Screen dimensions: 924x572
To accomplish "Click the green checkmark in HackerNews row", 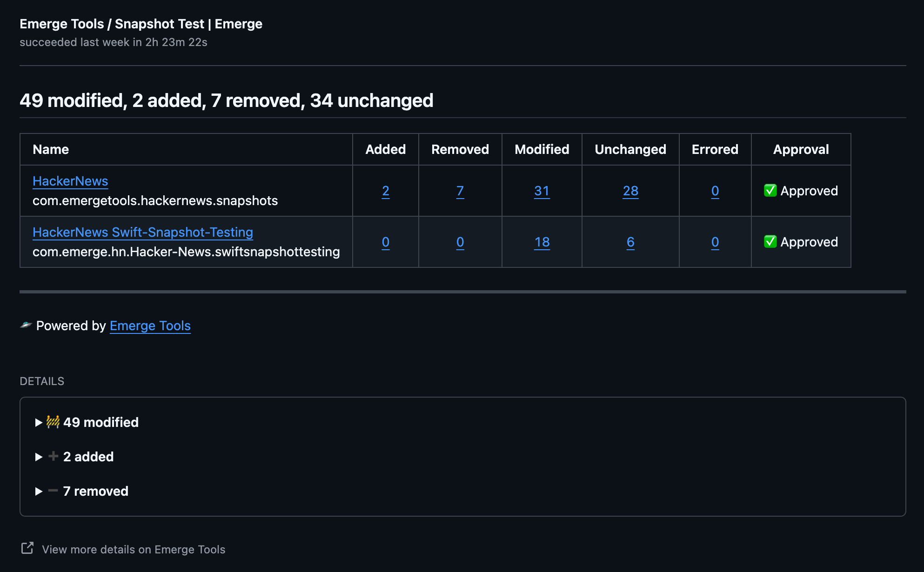I will [770, 191].
